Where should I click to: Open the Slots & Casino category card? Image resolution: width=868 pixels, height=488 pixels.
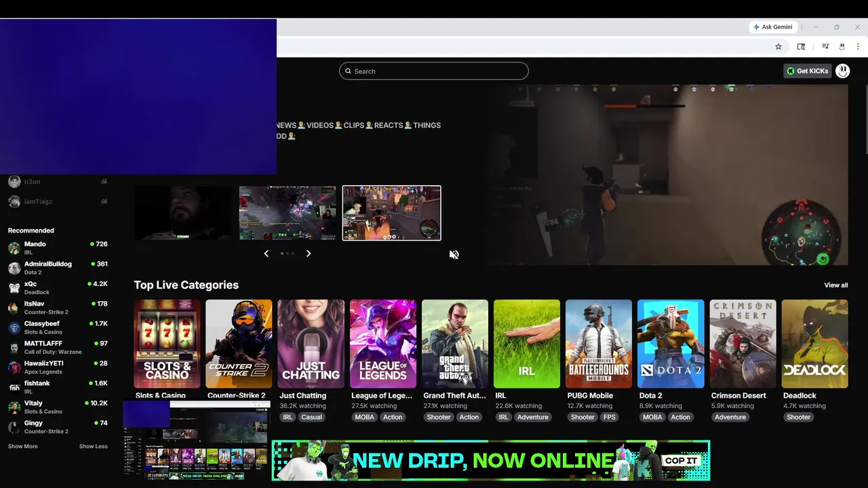click(167, 344)
